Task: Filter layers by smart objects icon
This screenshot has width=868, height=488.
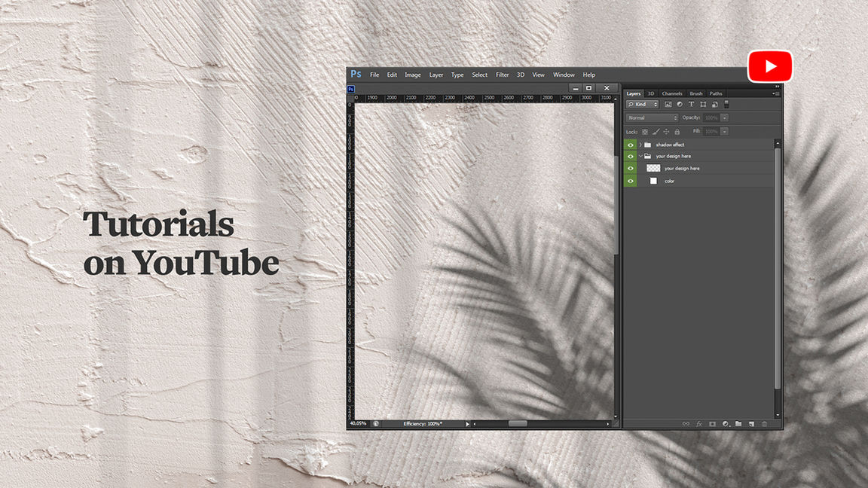Action: pos(714,105)
